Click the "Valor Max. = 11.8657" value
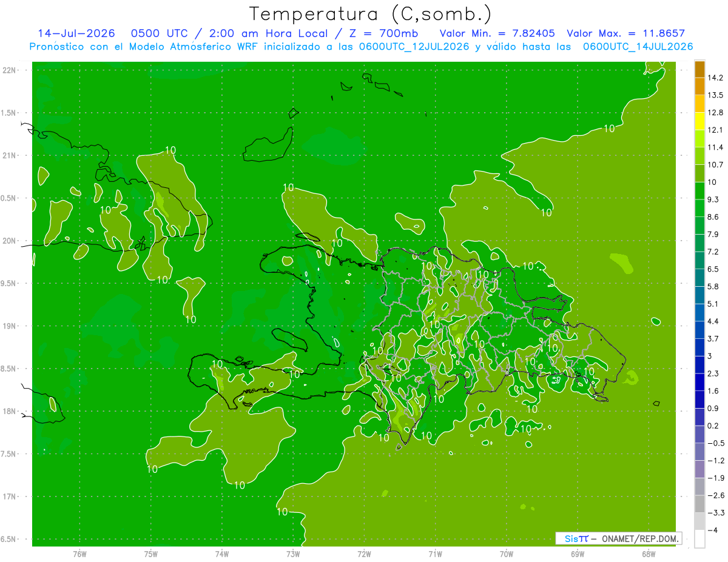The image size is (728, 562). 625,33
